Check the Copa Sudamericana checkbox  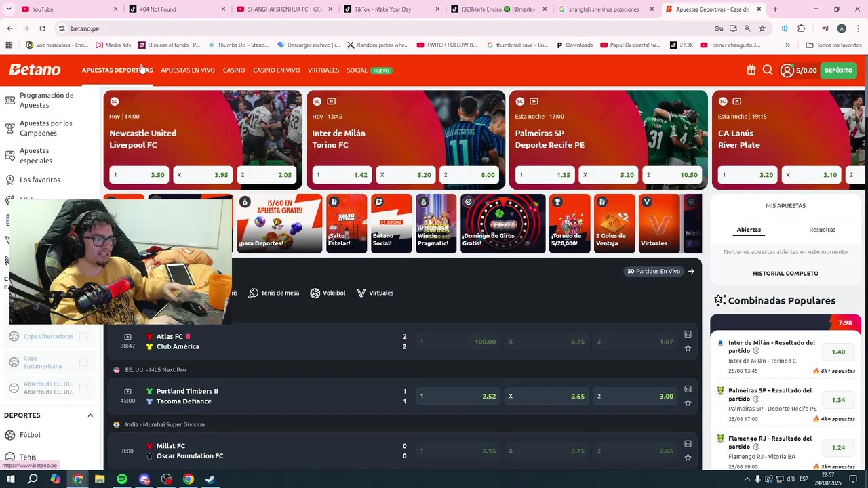[83, 362]
